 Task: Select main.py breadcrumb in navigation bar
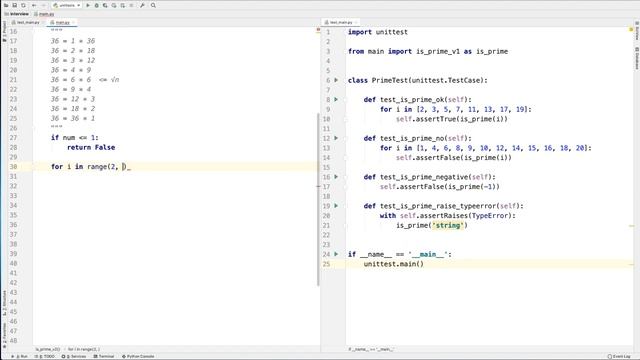(44, 14)
